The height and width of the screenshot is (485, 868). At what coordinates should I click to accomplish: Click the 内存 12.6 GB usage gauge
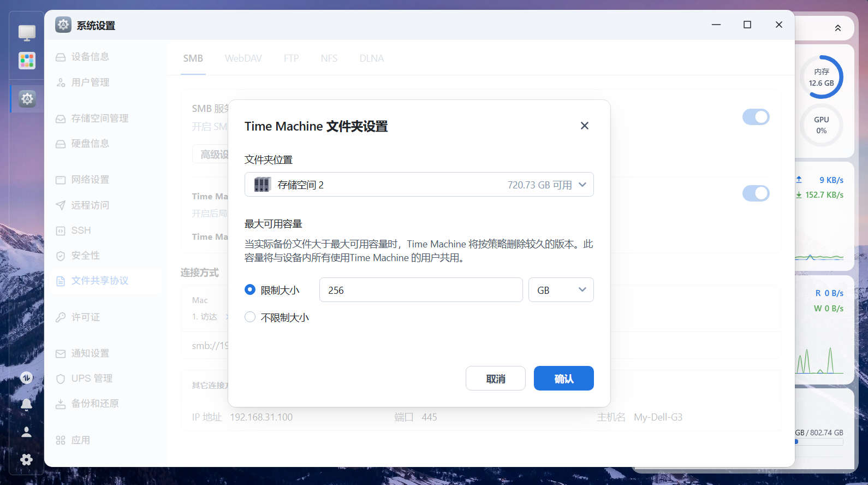click(821, 77)
